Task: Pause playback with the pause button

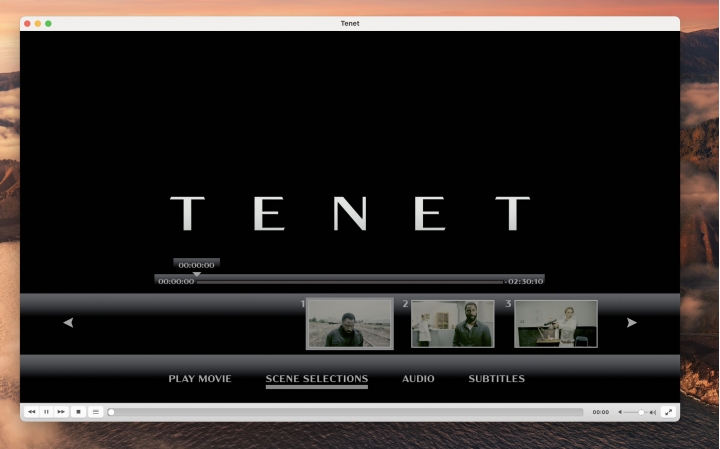Action: (x=46, y=412)
